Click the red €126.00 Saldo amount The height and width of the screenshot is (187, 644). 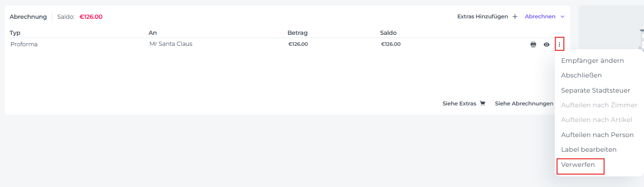[91, 17]
